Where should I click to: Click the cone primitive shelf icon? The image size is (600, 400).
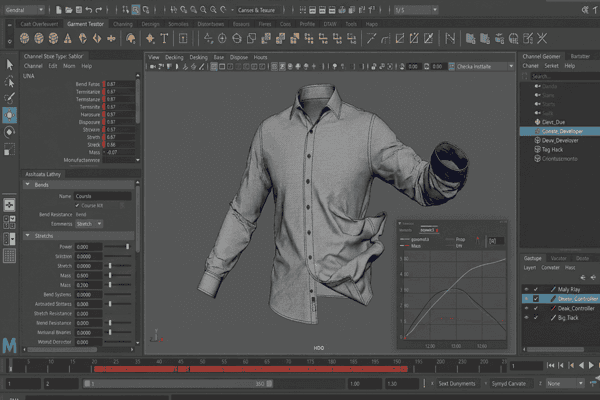coord(68,38)
